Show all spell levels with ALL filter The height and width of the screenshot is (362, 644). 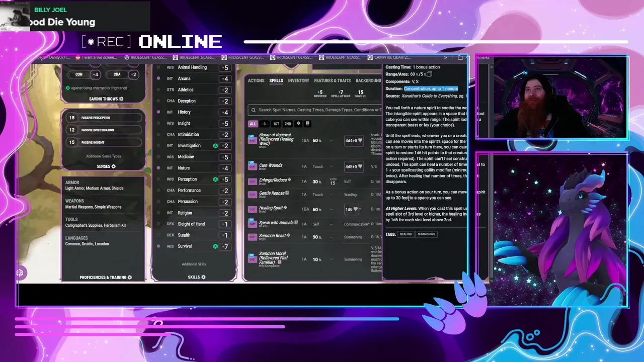[x=253, y=124]
